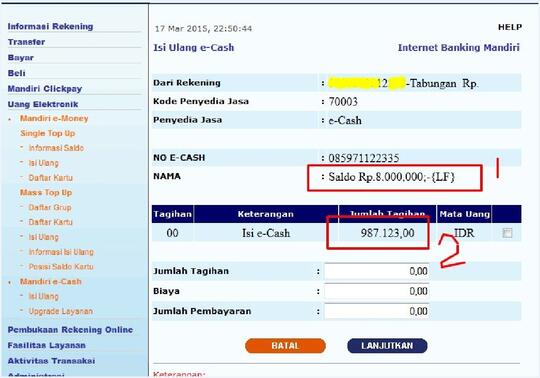Viewport: 540px width, 378px height.
Task: Open Posisi Saldo Kartu link
Action: pyautogui.click(x=61, y=267)
